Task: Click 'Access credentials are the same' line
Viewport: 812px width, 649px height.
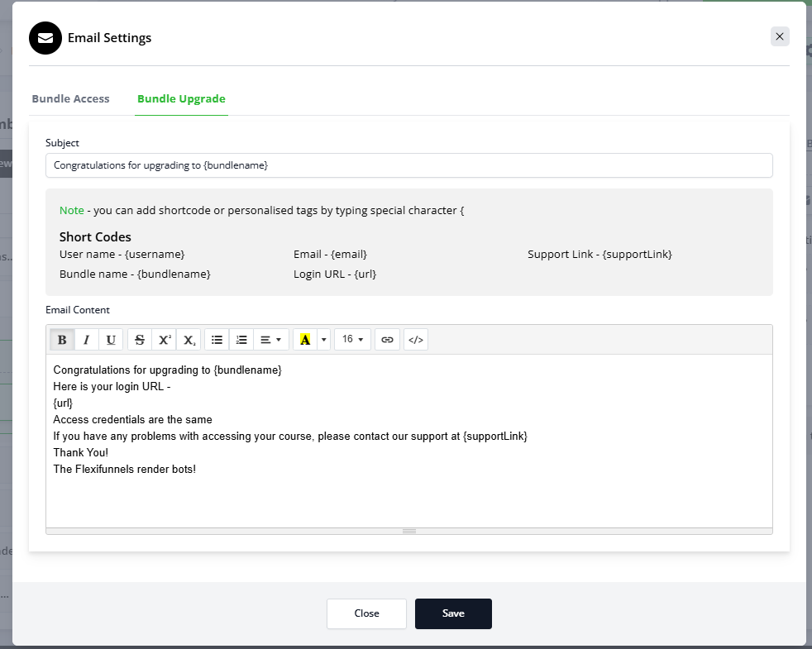Action: (x=132, y=419)
